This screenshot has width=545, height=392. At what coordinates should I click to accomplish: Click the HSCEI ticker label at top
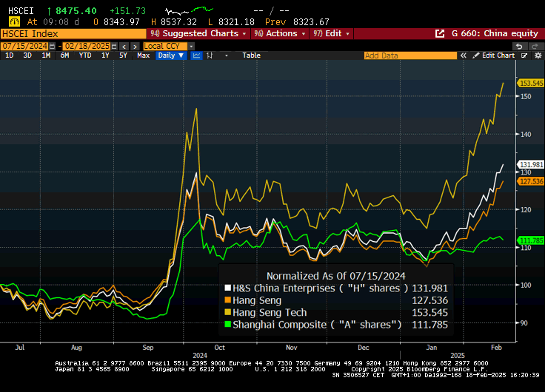coord(21,11)
